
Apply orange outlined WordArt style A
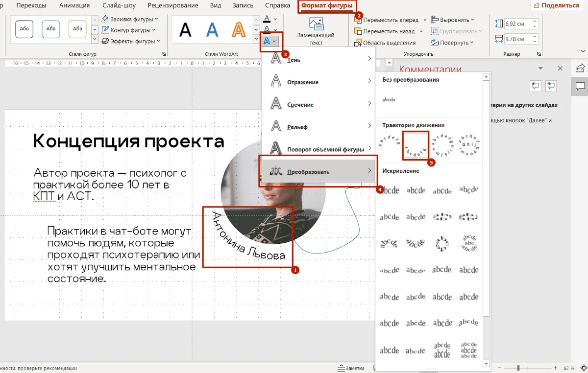tap(238, 30)
